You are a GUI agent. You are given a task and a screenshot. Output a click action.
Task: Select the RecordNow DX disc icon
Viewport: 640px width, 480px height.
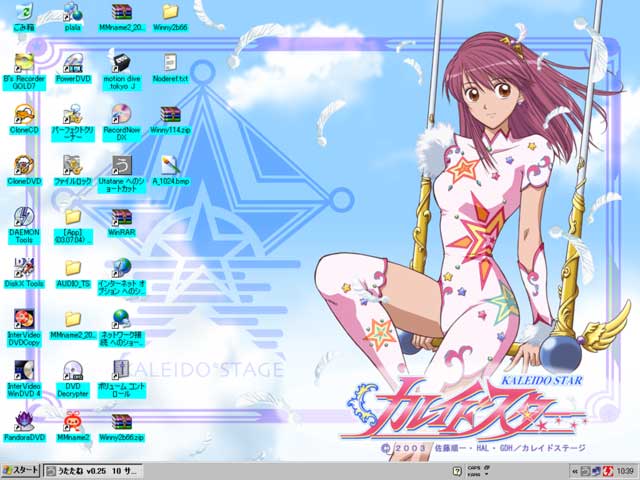click(121, 113)
